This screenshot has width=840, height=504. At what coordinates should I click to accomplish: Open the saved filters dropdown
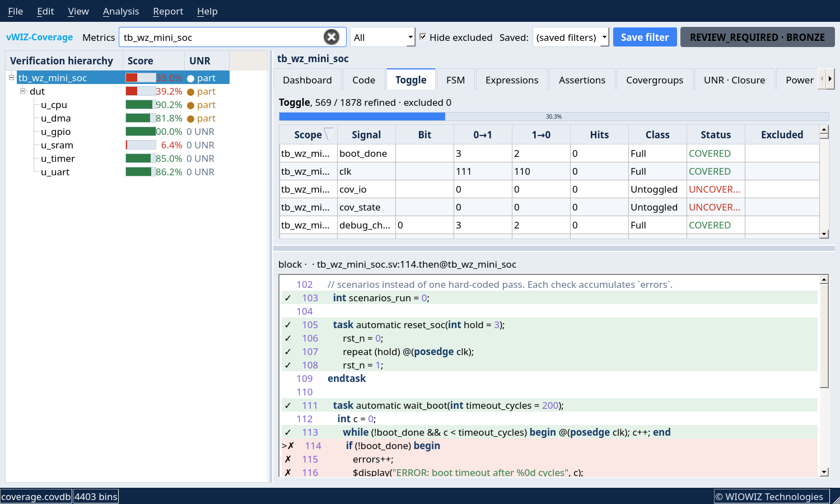click(571, 37)
